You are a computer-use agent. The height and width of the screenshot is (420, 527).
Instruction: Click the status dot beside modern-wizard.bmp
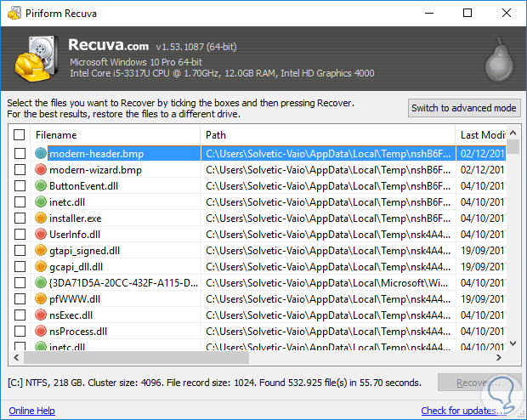click(41, 170)
